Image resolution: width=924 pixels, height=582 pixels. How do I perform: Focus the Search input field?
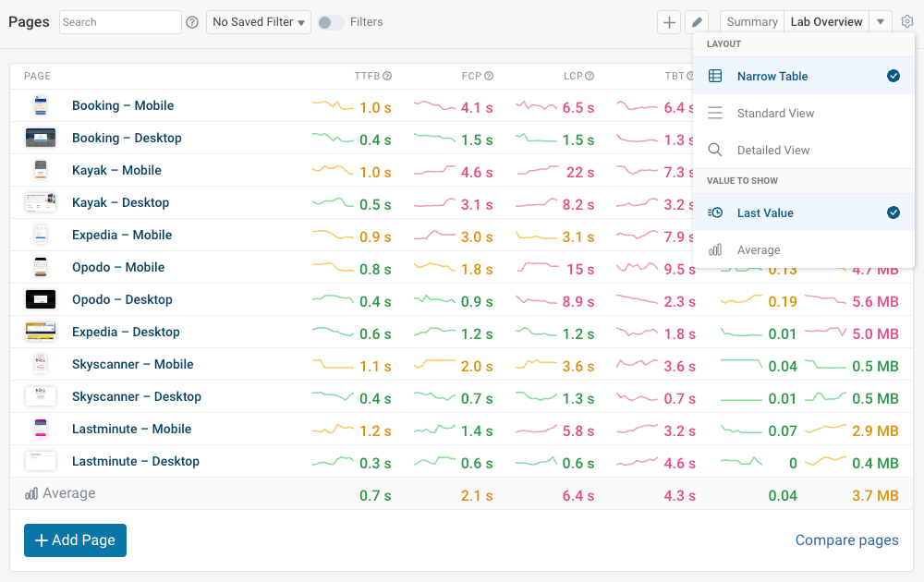[120, 22]
